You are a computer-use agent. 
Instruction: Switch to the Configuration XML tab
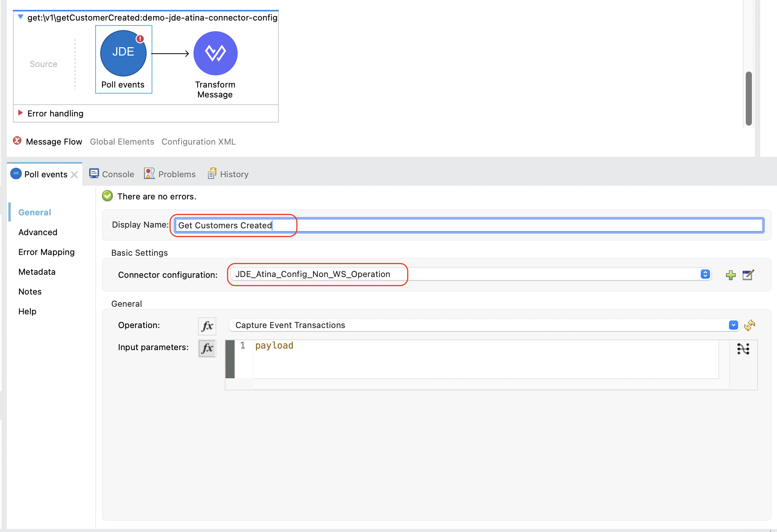pyautogui.click(x=198, y=142)
